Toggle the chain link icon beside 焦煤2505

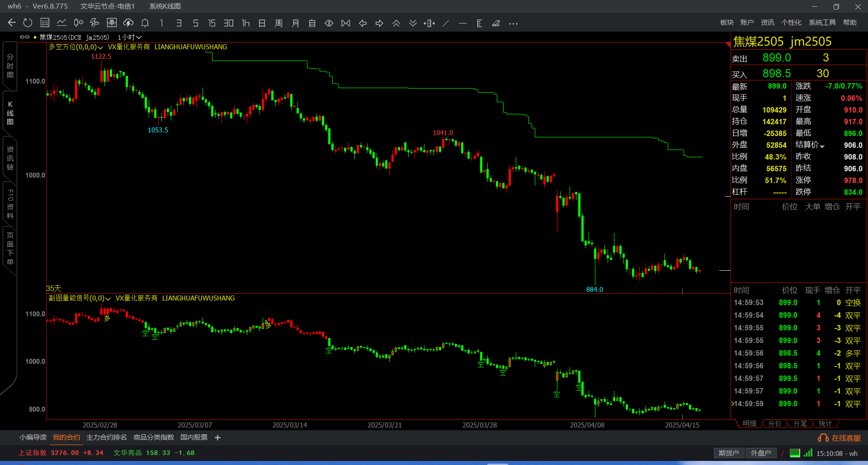(x=25, y=37)
